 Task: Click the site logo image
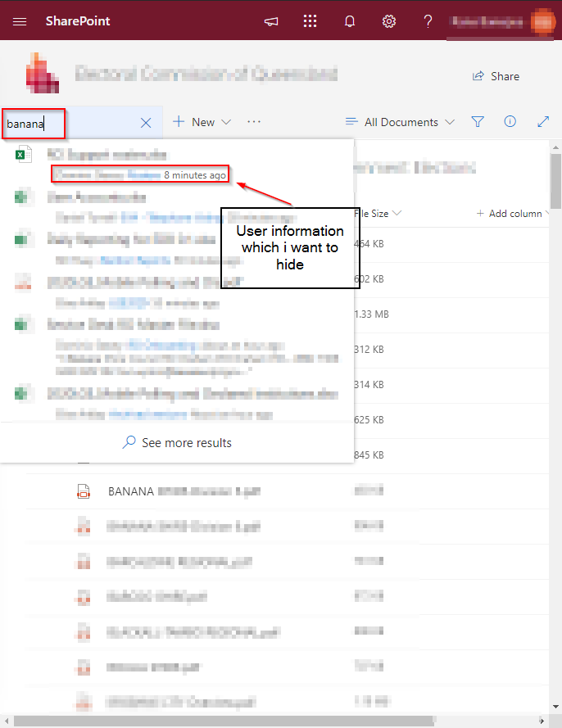click(42, 74)
